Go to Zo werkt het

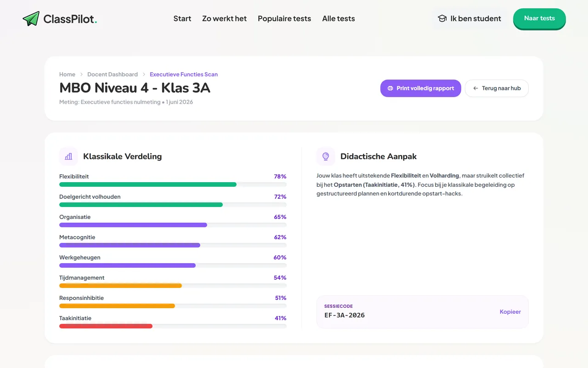224,19
